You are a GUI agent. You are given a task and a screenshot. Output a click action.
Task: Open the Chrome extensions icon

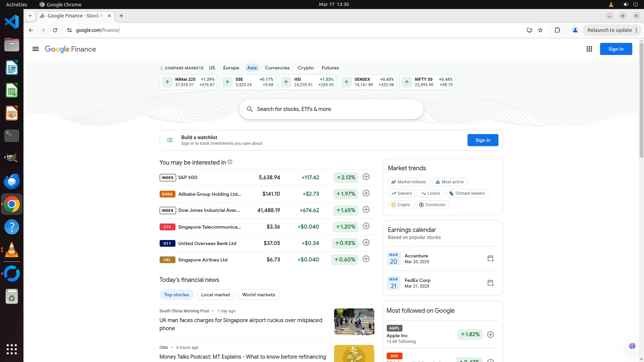point(557,30)
